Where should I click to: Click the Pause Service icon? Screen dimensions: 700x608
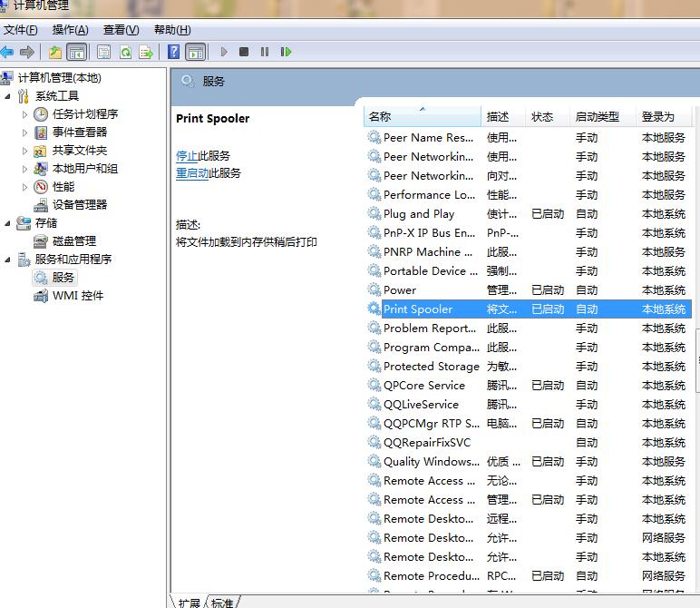coord(265,53)
